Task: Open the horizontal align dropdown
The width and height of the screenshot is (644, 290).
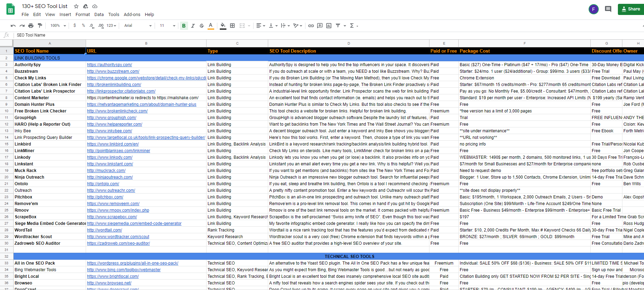Action: pos(261,26)
